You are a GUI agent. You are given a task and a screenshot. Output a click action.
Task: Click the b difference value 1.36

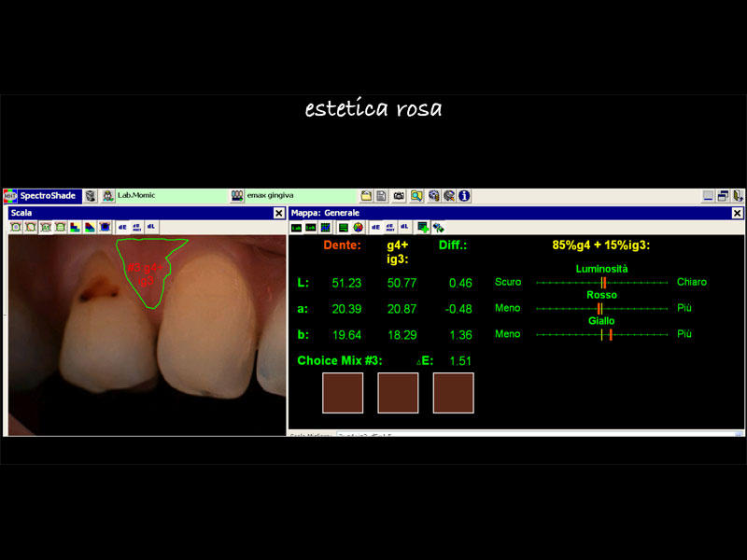point(460,335)
